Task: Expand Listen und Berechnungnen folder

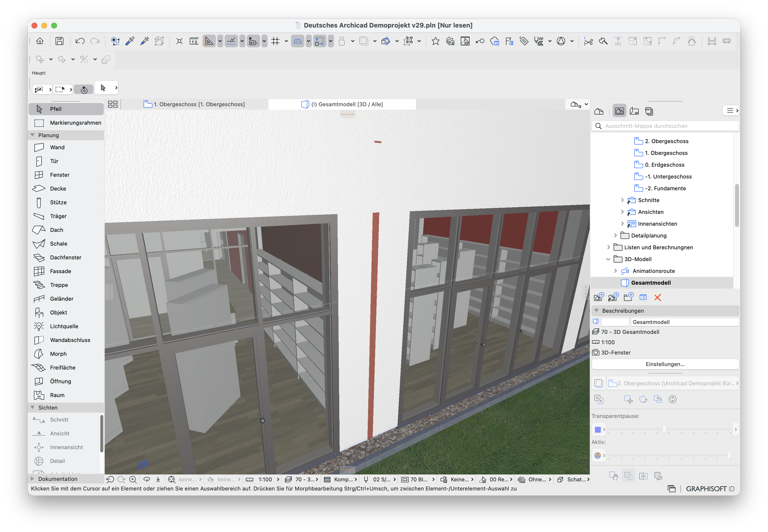Action: point(608,247)
